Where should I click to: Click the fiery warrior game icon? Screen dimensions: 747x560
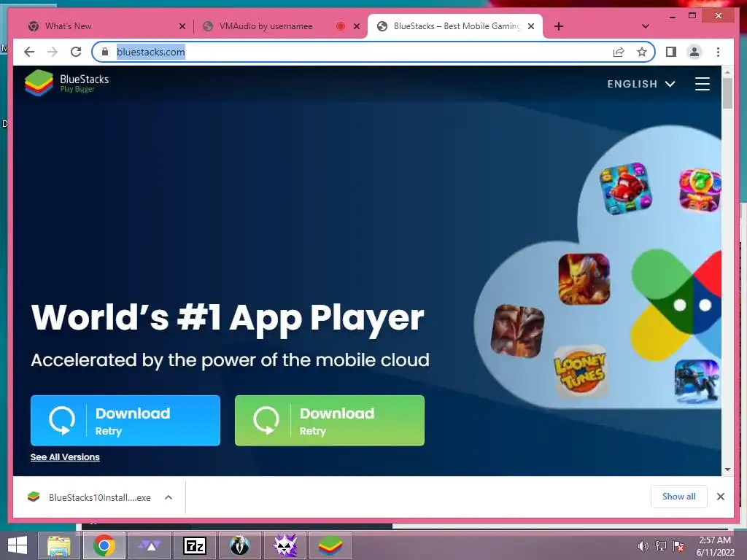584,279
